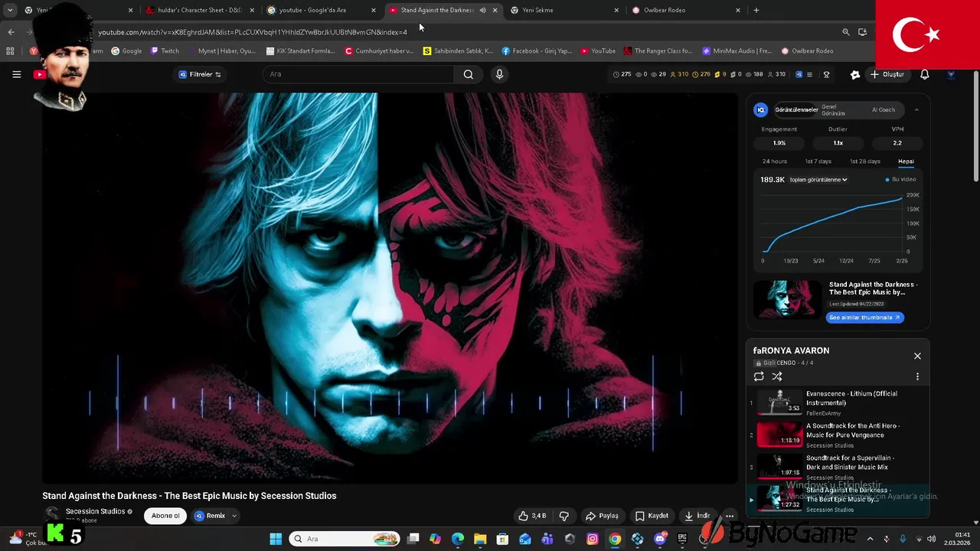Click the Paylaş share button

(x=602, y=516)
